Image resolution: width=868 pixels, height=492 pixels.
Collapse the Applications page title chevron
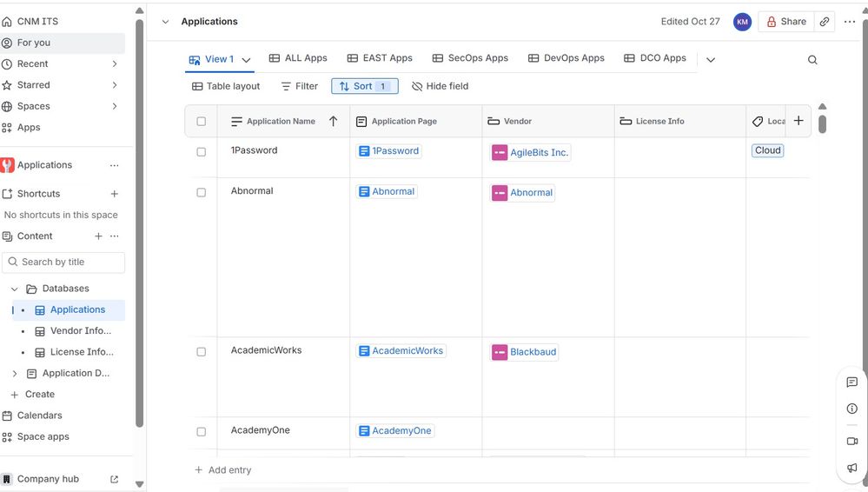pos(165,22)
